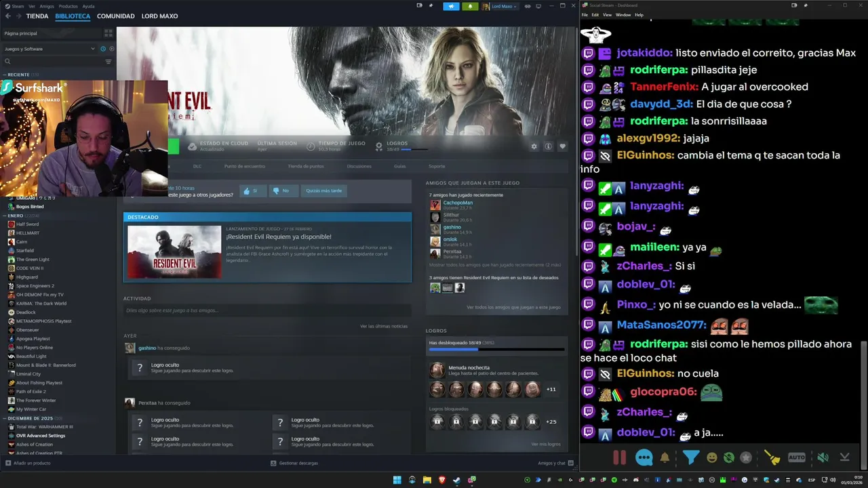Screen dimensions: 868x488
Task: Select Deadlock in library list
Action: pyautogui.click(x=25, y=312)
